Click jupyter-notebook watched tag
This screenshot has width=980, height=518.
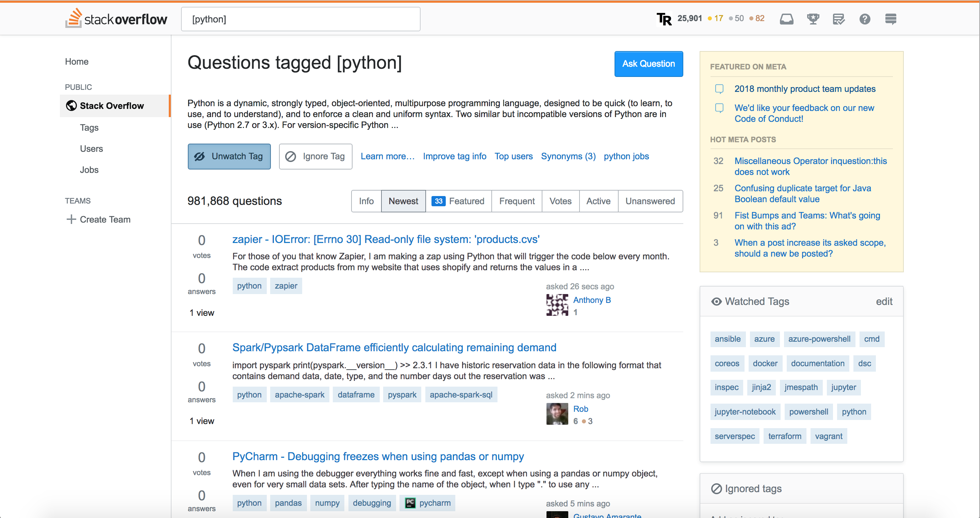pyautogui.click(x=745, y=412)
